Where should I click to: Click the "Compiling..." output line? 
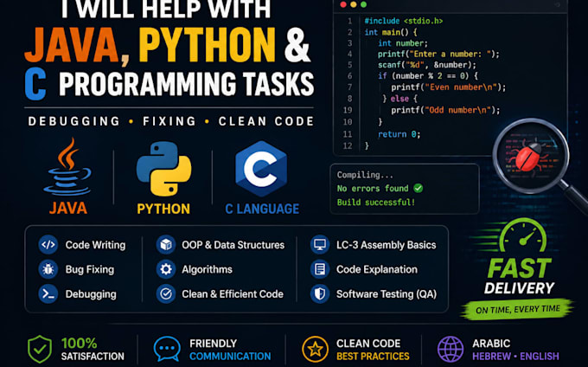(x=365, y=175)
